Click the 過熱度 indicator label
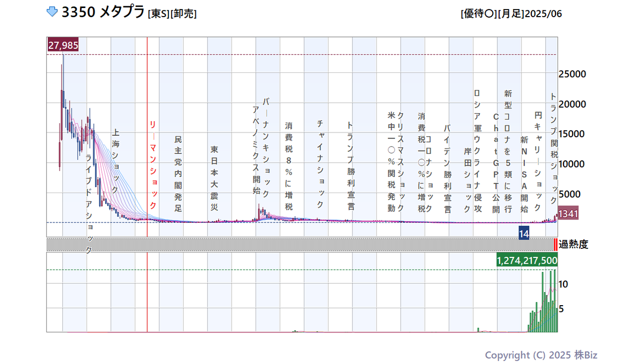This screenshot has width=644, height=362. 573,245
